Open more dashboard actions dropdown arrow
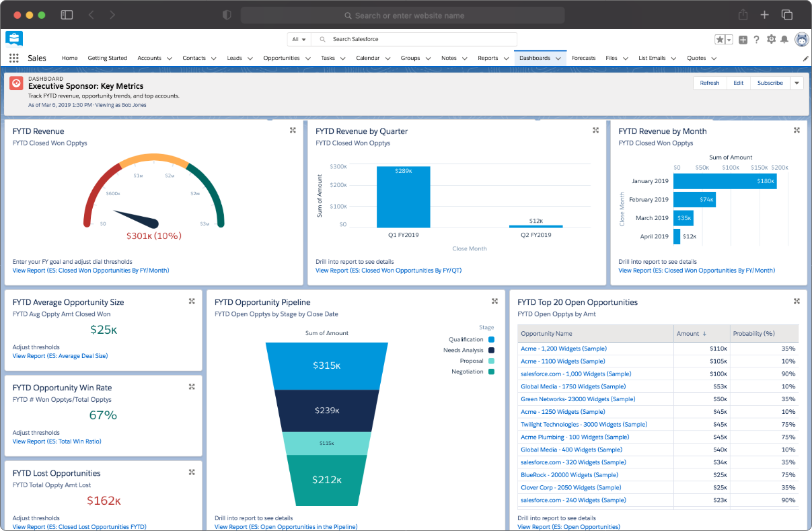Viewport: 812px width, 531px height. [797, 83]
